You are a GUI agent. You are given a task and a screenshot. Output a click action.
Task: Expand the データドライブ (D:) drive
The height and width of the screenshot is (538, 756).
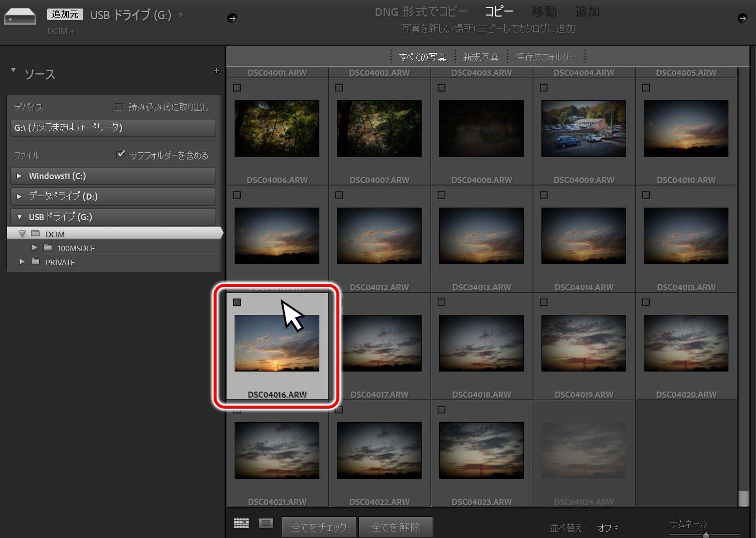[x=19, y=197]
